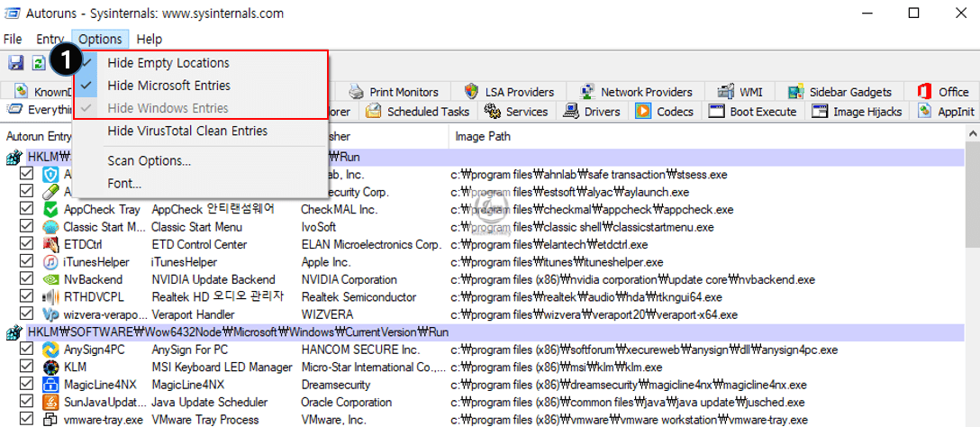Screen dimensions: 980x427
Task: Click the MagicLine4NX padlock icon
Action: point(50,385)
